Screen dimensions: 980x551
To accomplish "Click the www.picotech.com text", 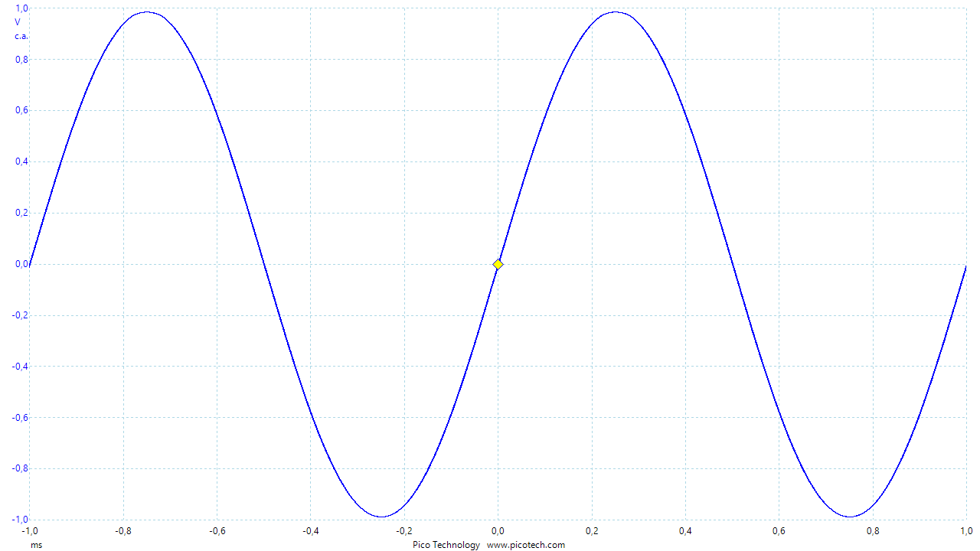I will tap(526, 545).
